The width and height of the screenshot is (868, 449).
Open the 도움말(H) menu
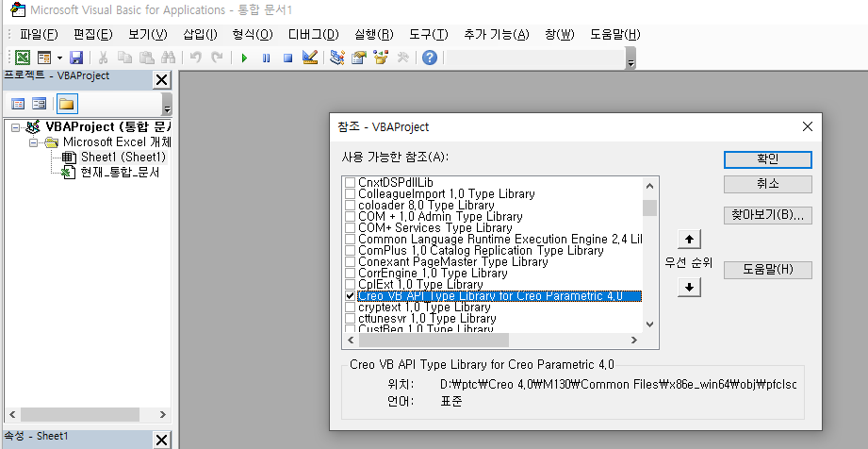point(615,34)
